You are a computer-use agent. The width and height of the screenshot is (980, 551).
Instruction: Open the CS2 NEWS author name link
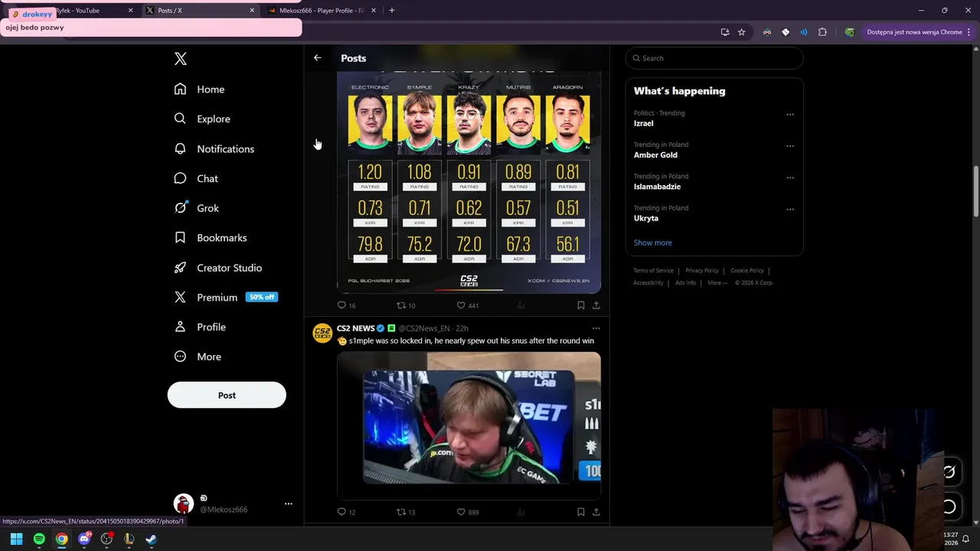click(356, 328)
